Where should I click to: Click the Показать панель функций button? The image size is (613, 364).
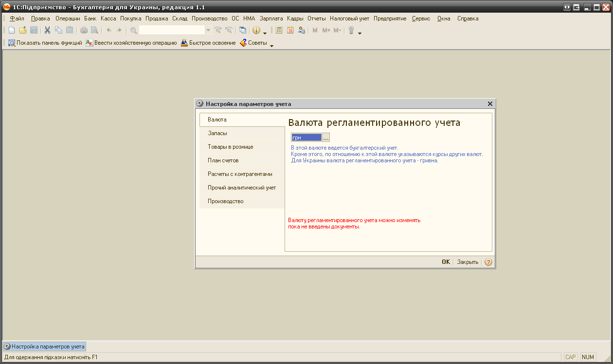(45, 43)
